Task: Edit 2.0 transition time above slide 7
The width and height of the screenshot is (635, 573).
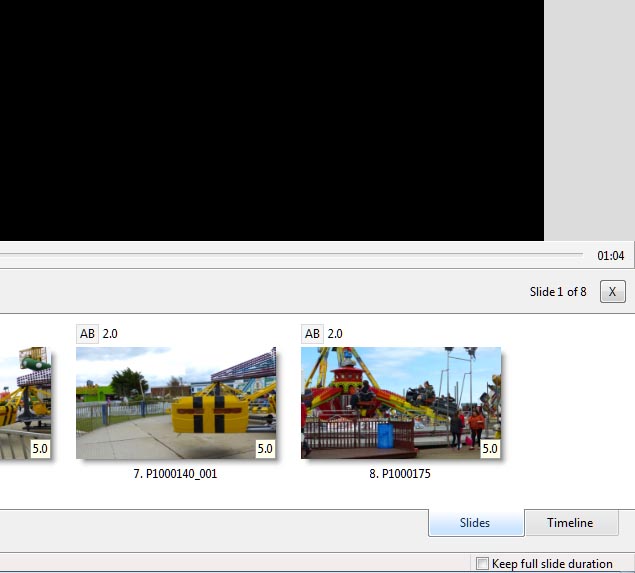Action: [110, 334]
